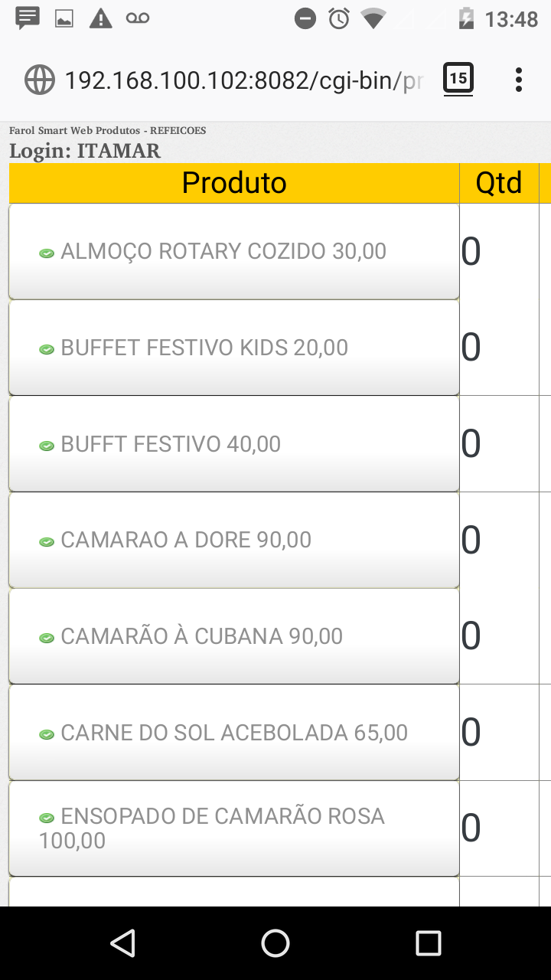Tap the quantity value for ALMOÇO ROTARY COZIDO
Image resolution: width=551 pixels, height=980 pixels.
[471, 251]
